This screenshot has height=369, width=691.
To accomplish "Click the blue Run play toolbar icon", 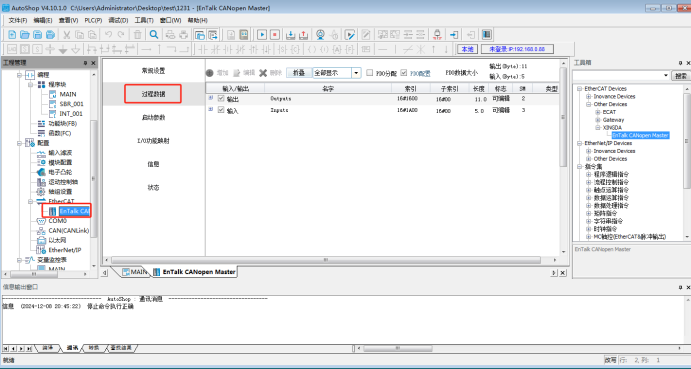I will (262, 34).
